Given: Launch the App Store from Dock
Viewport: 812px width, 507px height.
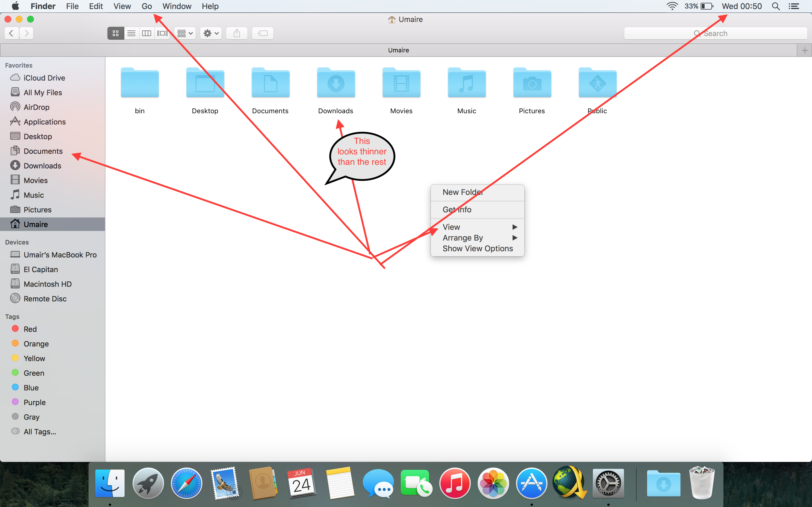Looking at the screenshot, I should point(531,483).
